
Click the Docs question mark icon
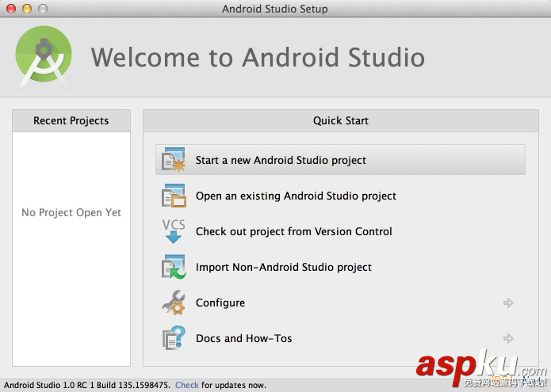click(174, 338)
